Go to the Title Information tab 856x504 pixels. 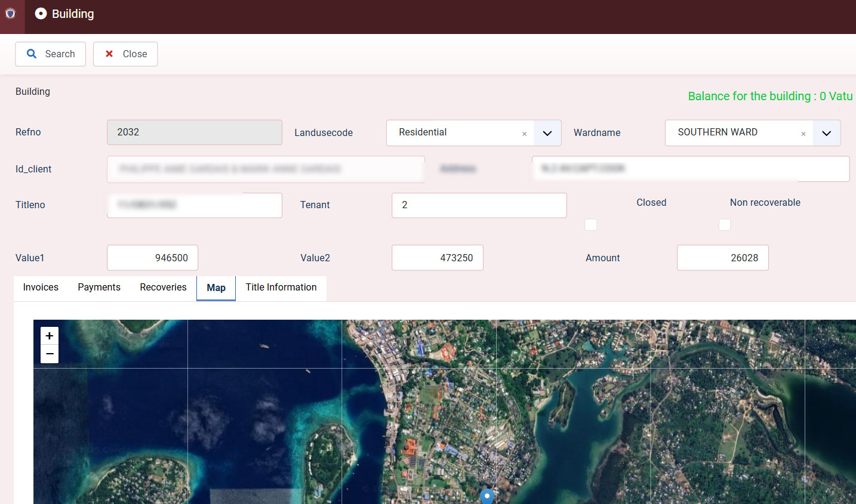[281, 287]
